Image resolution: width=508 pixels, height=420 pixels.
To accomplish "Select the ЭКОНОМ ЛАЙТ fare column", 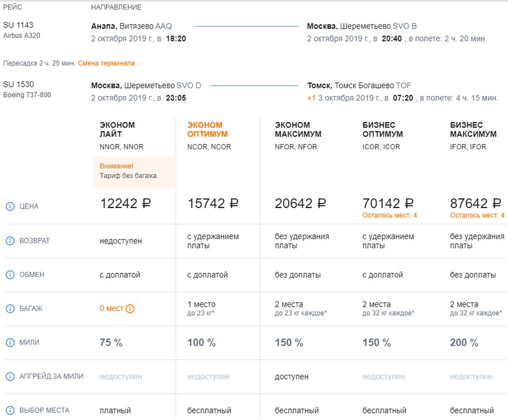I will [117, 129].
